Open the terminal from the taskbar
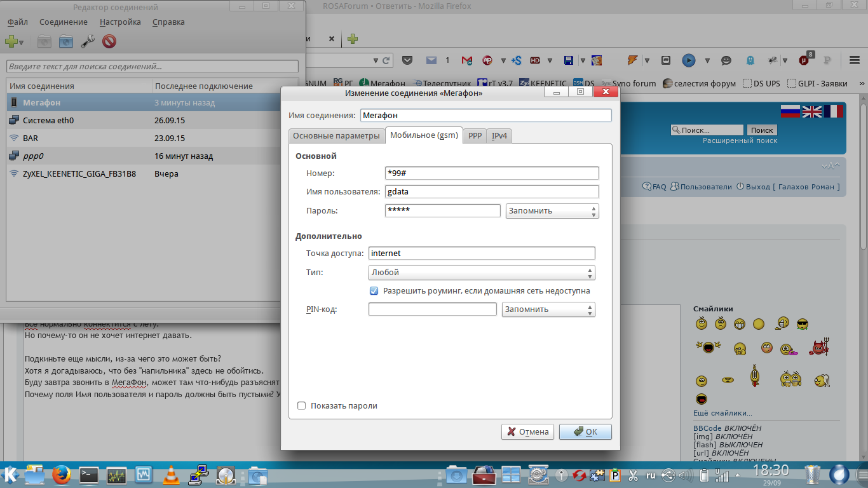Image resolution: width=868 pixels, height=488 pixels. tap(89, 475)
